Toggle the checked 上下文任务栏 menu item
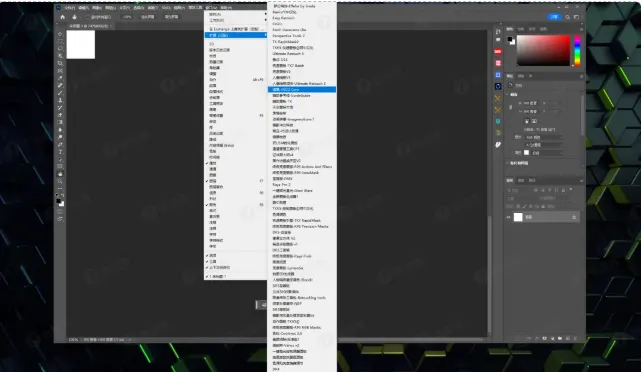 click(235, 267)
